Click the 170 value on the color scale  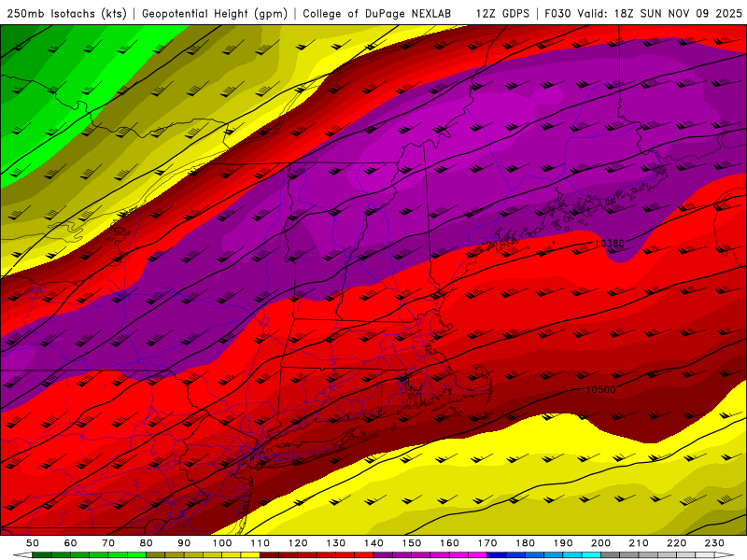[486, 543]
